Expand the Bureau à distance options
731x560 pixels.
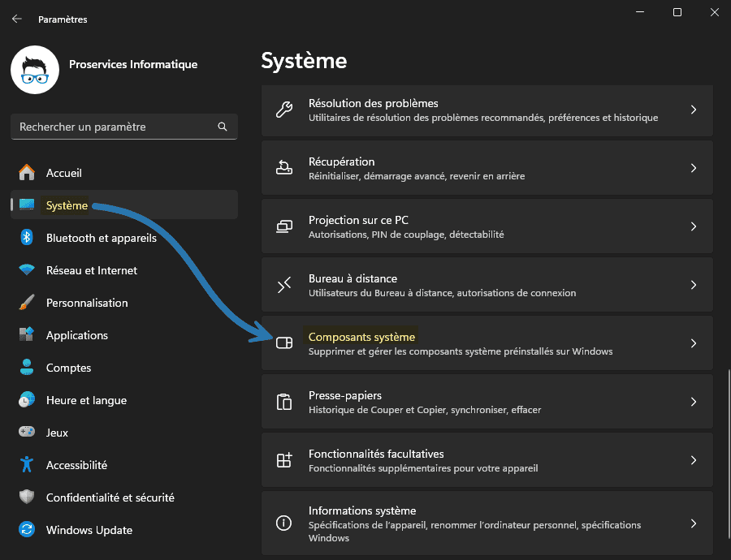click(x=487, y=285)
